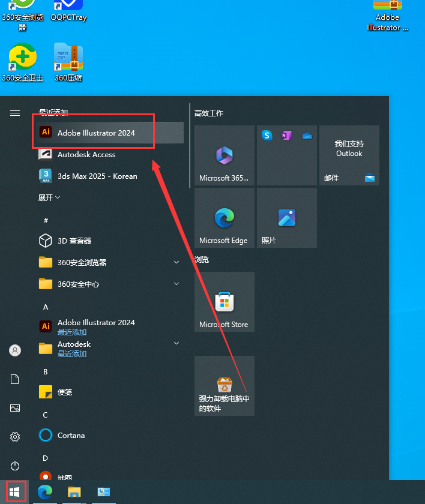The height and width of the screenshot is (504, 425).
Task: Click the D section letter header
Action: (46, 458)
